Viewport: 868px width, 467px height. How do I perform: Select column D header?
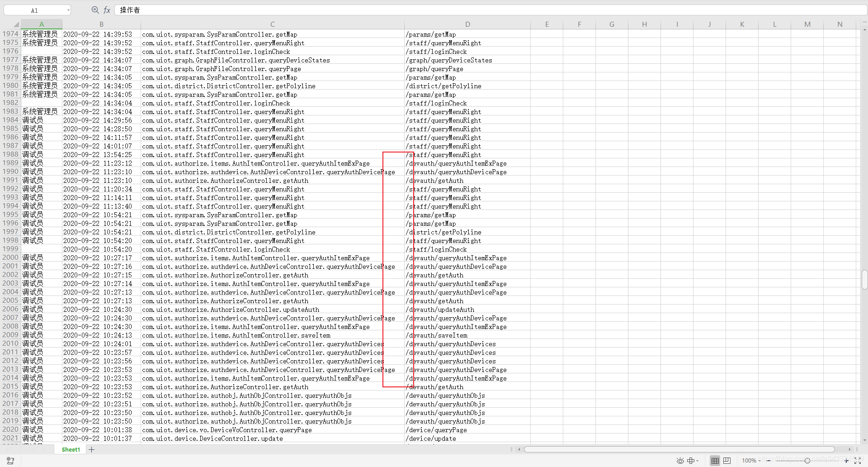click(467, 24)
